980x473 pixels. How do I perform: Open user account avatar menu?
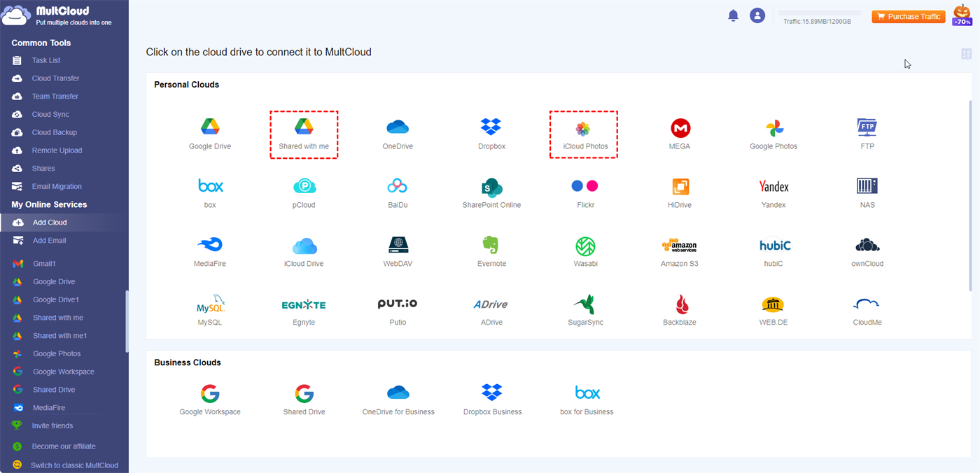[x=757, y=15]
